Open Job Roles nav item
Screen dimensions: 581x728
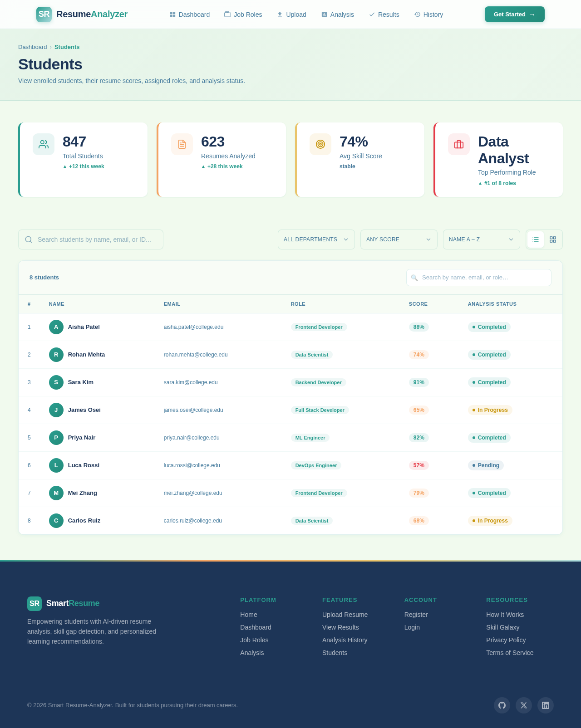[243, 15]
